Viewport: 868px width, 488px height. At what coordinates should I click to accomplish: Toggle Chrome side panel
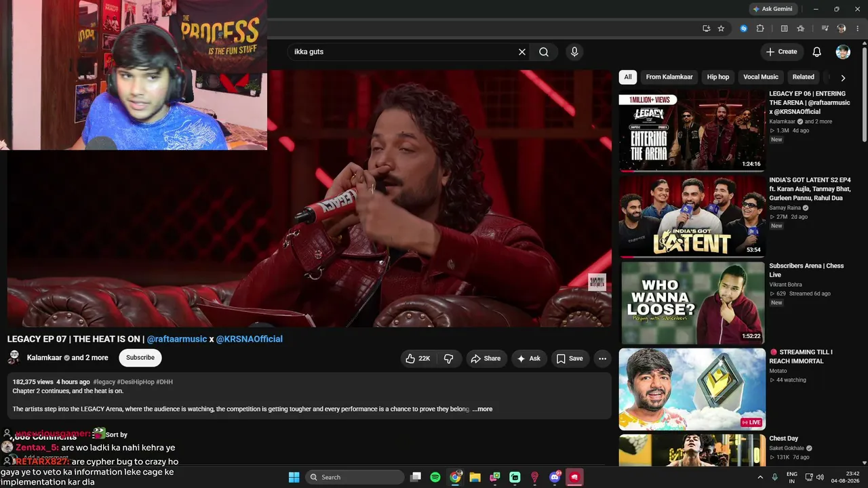pos(785,28)
